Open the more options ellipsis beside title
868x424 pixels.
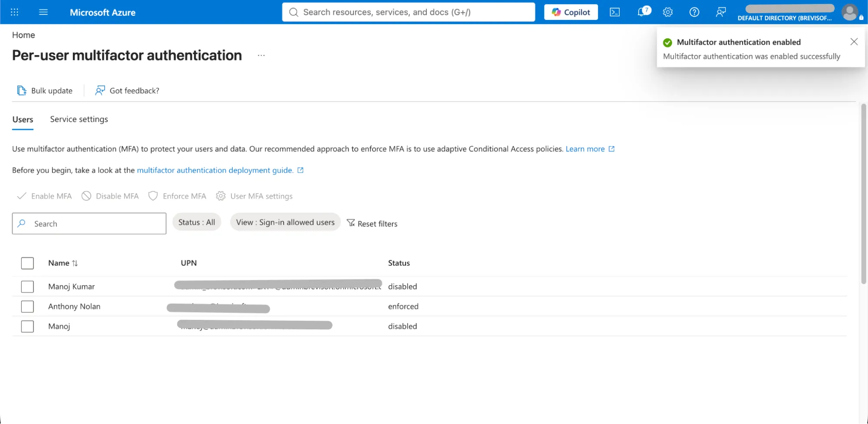[261, 56]
